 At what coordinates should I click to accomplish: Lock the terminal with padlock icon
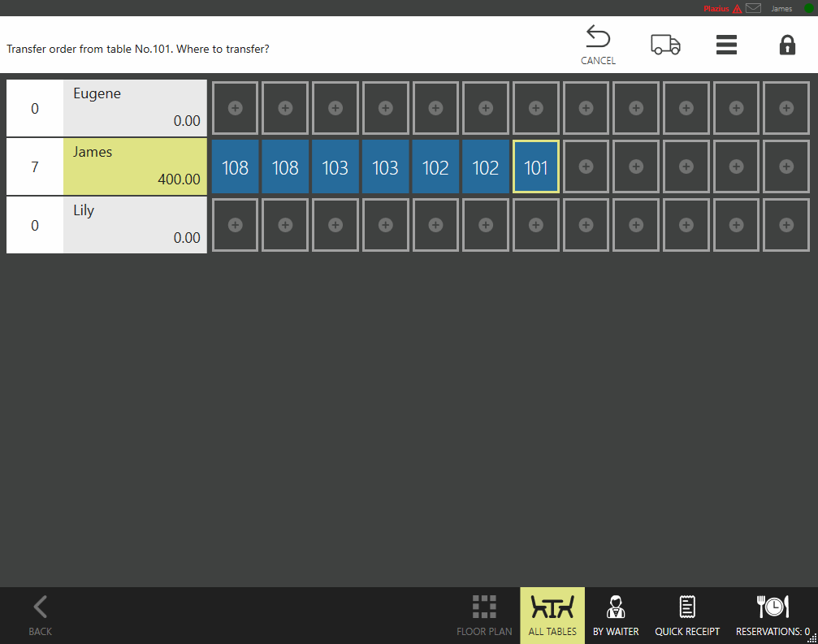coord(787,45)
